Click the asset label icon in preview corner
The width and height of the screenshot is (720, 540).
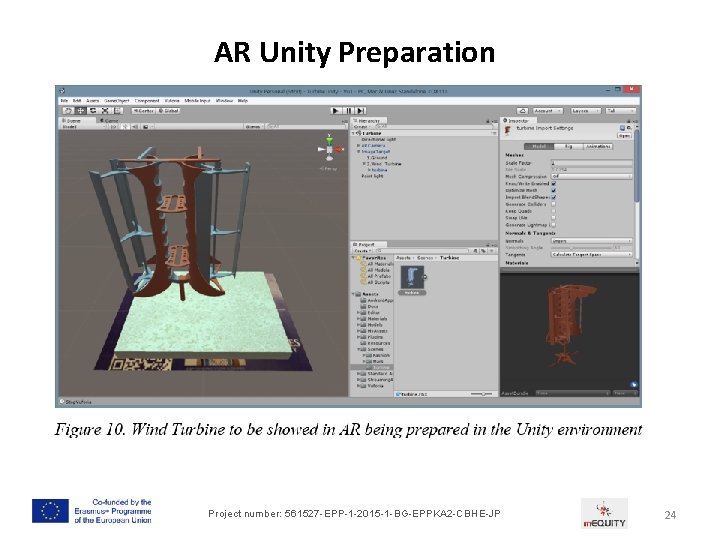click(634, 385)
